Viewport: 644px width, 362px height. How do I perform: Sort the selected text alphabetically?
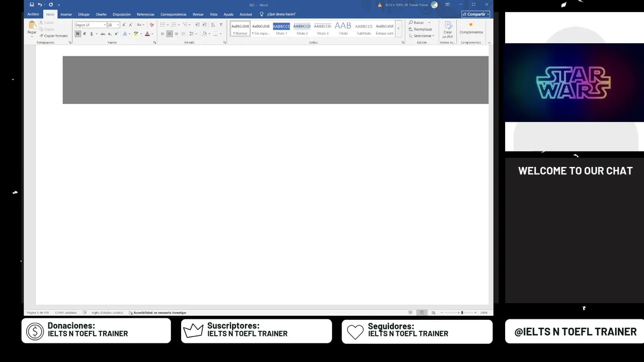[213, 25]
